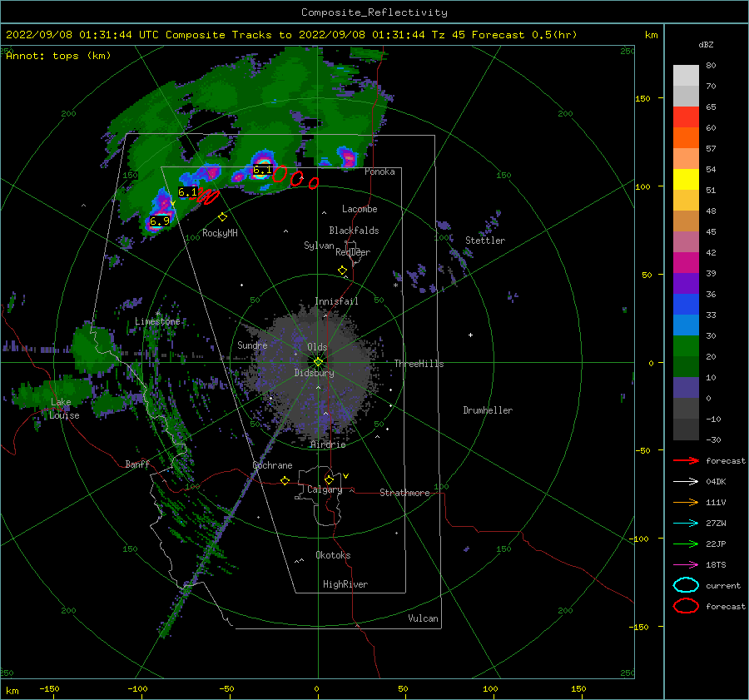
Task: Click the 20 dBZ green color swatch
Action: (686, 346)
